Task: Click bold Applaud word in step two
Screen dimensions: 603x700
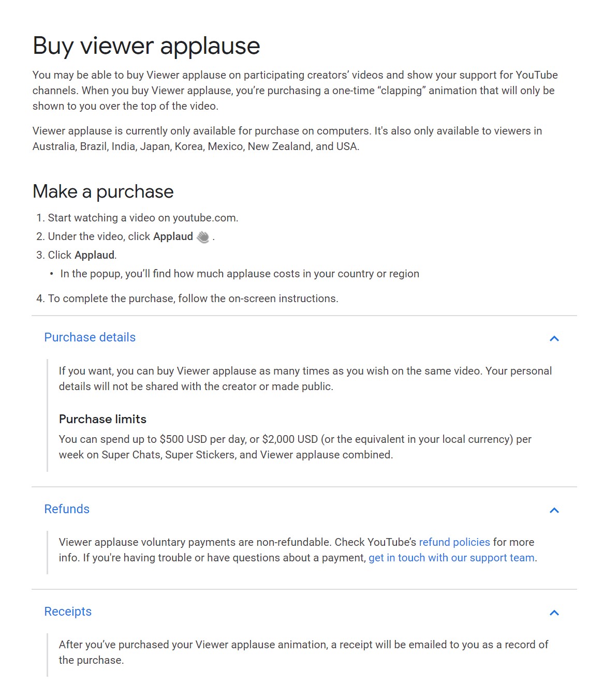Action: (x=173, y=236)
